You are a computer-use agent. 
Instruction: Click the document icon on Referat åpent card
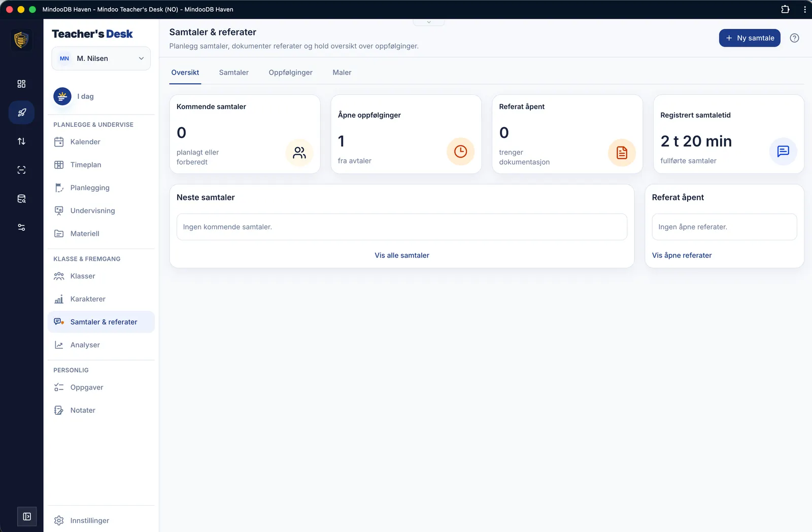point(622,153)
